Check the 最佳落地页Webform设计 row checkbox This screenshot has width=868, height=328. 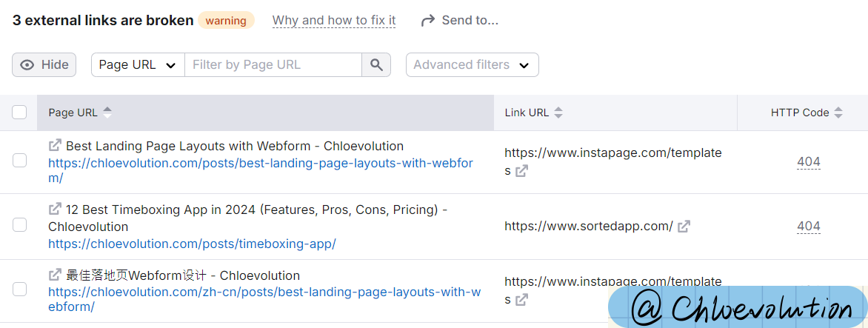click(19, 289)
